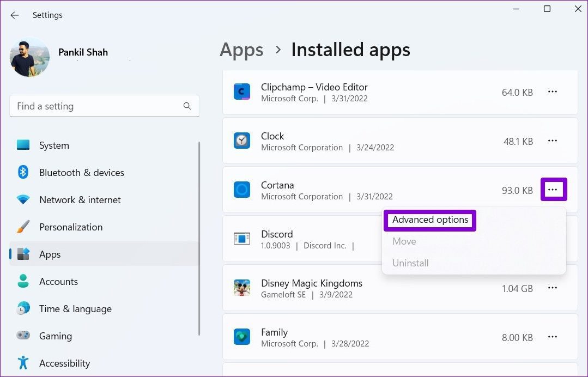Viewport: 588px width, 377px height.
Task: Click the Clock app icon
Action: [241, 141]
